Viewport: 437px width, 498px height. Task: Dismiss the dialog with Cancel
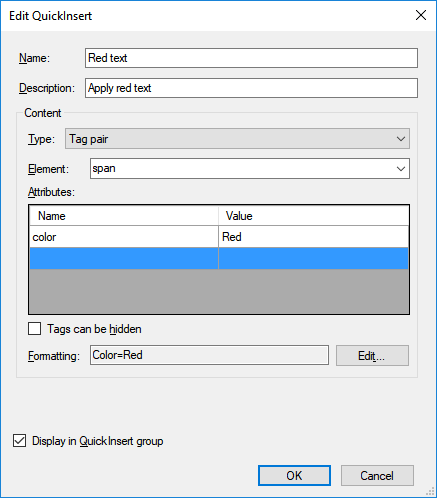coord(377,476)
